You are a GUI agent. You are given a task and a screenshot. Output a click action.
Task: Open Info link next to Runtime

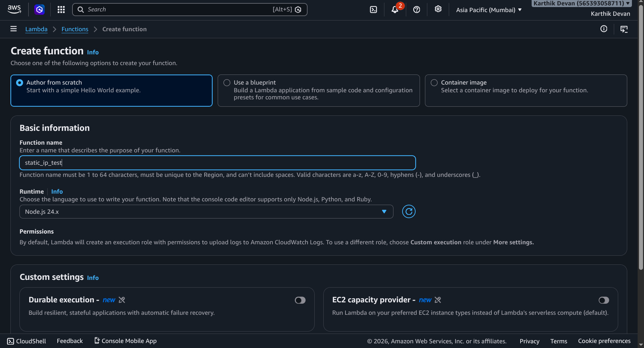click(x=57, y=192)
